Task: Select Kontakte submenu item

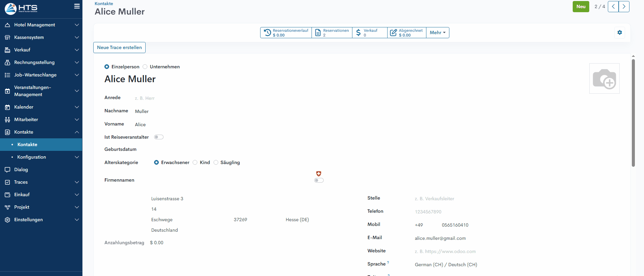Action: coord(27,144)
